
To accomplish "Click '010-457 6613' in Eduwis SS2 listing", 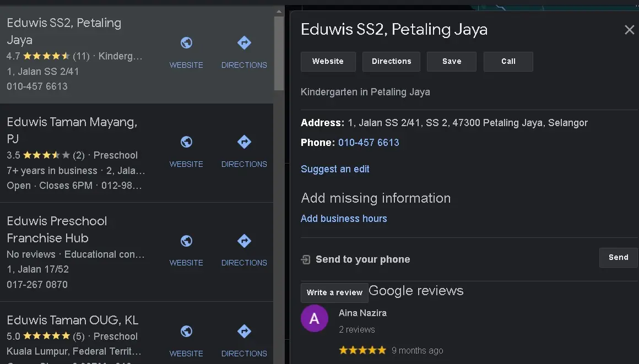I will pyautogui.click(x=37, y=86).
